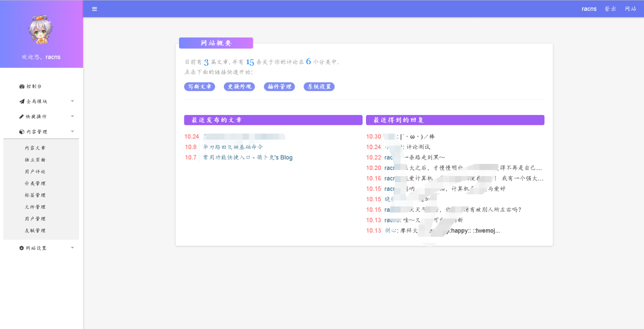Click the user avatar image in sidebar
Viewport: 644px width, 329px height.
(x=41, y=30)
